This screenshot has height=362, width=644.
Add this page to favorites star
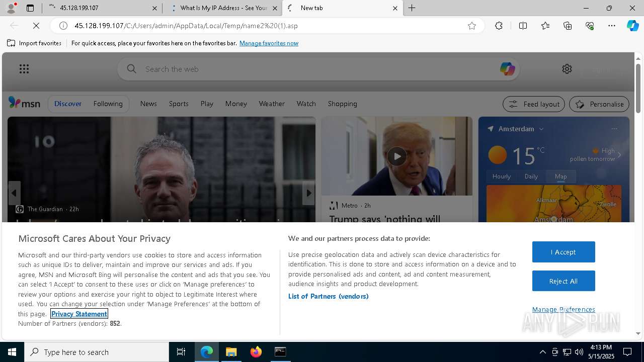[x=472, y=26]
